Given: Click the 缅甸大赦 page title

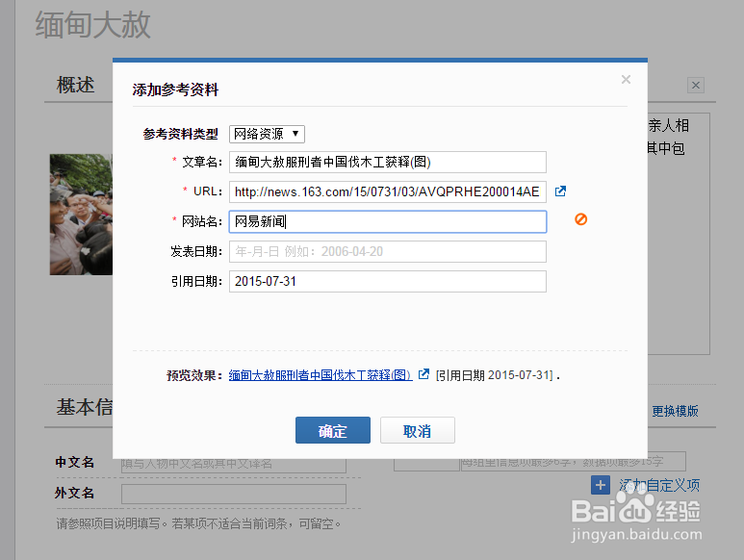Looking at the screenshot, I should 93,25.
